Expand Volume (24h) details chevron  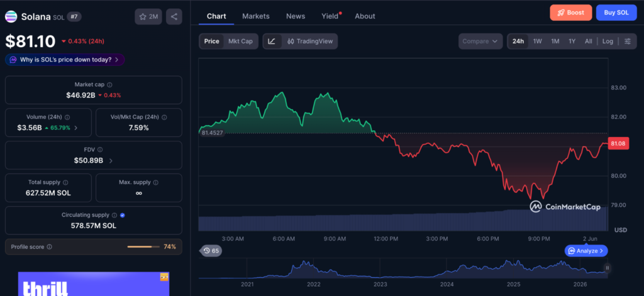click(x=76, y=128)
